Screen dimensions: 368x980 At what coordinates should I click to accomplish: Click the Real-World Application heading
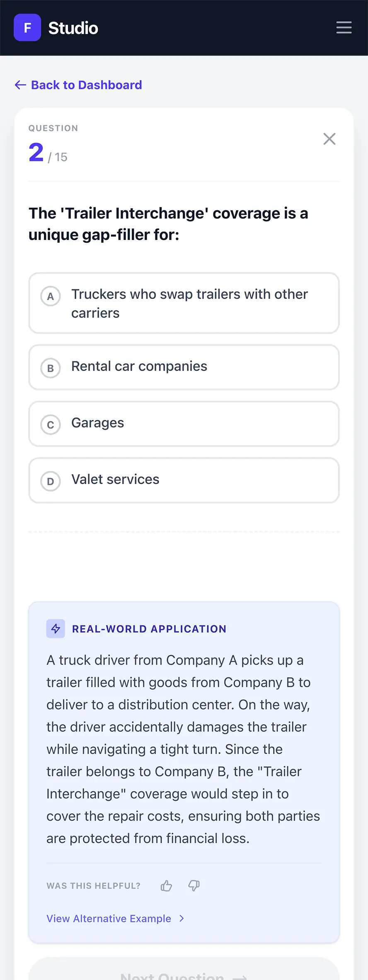[149, 629]
